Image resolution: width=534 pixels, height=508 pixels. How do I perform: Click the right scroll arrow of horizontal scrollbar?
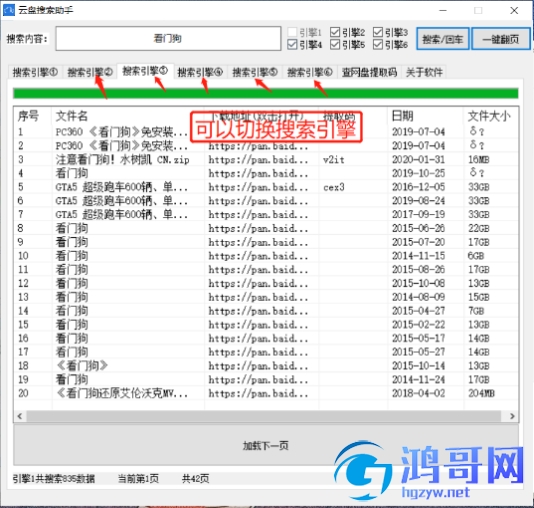pos(512,416)
